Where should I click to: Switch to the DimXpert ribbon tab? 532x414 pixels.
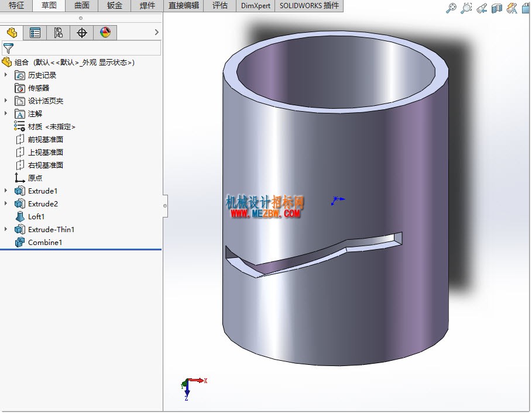point(256,5)
